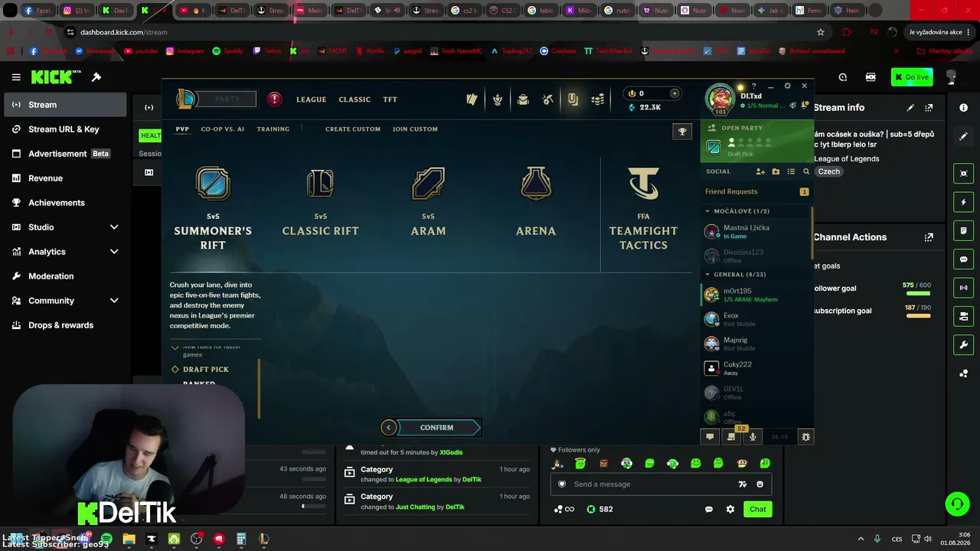Pop out the Stream info panel
980x551 pixels.
coord(929,108)
